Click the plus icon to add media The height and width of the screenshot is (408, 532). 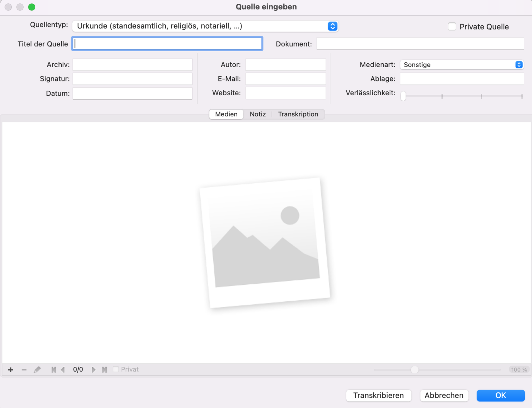click(x=10, y=370)
